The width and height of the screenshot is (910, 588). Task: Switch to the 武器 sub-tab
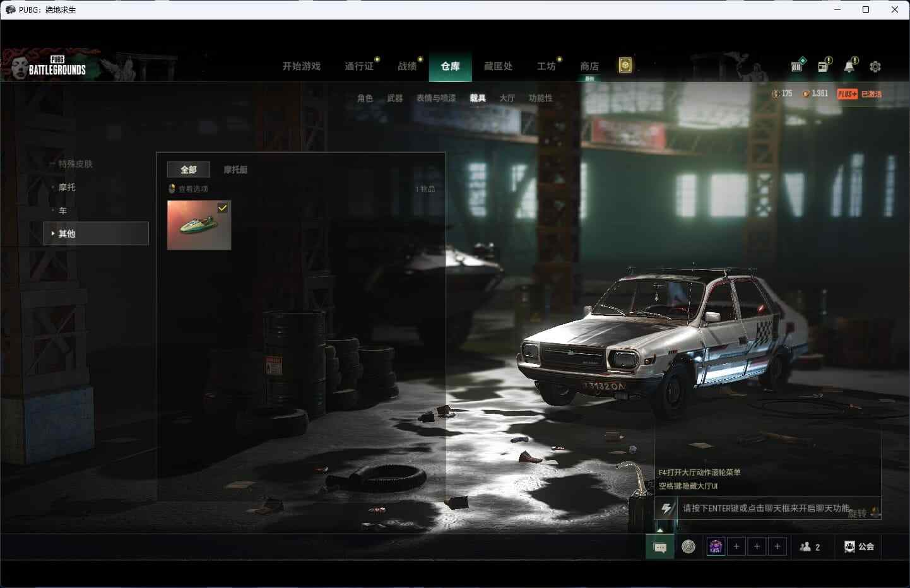(x=395, y=98)
